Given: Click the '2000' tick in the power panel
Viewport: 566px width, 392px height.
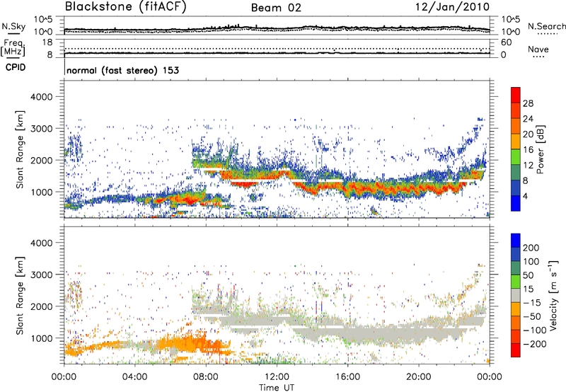Looking at the screenshot, I should (x=41, y=160).
